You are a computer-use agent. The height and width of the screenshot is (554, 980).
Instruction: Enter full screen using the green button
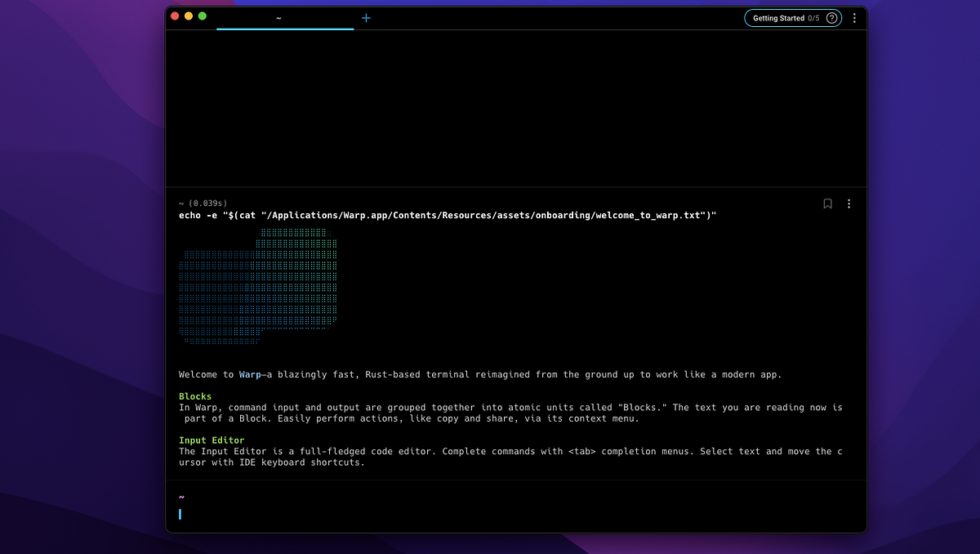tap(202, 15)
